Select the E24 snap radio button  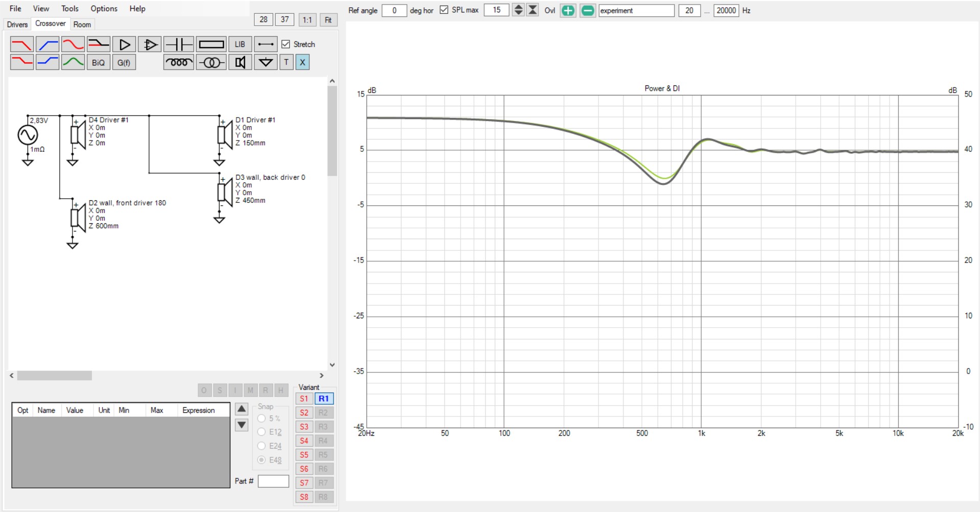click(x=261, y=446)
